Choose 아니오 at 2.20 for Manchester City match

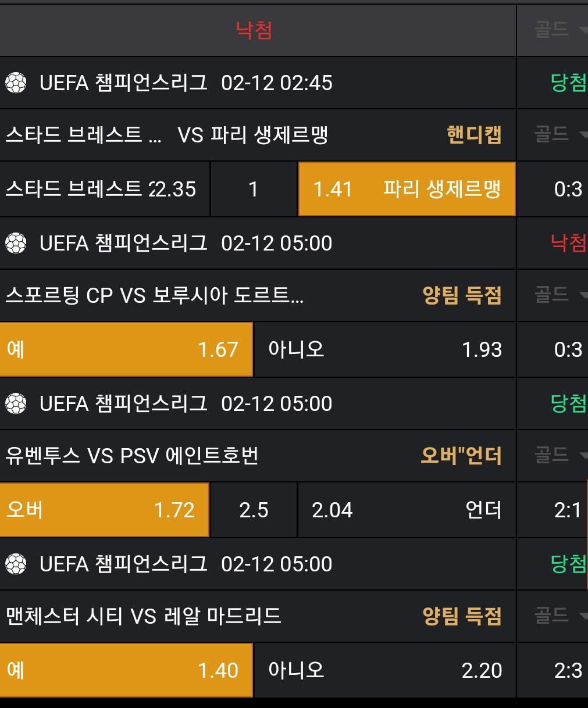click(x=384, y=670)
